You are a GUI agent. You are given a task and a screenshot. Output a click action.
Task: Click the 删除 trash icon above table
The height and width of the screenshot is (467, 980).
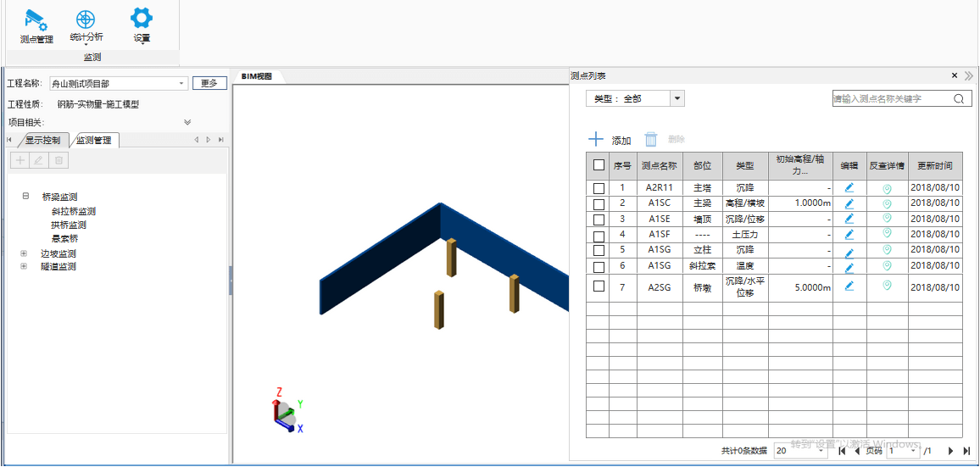[651, 139]
